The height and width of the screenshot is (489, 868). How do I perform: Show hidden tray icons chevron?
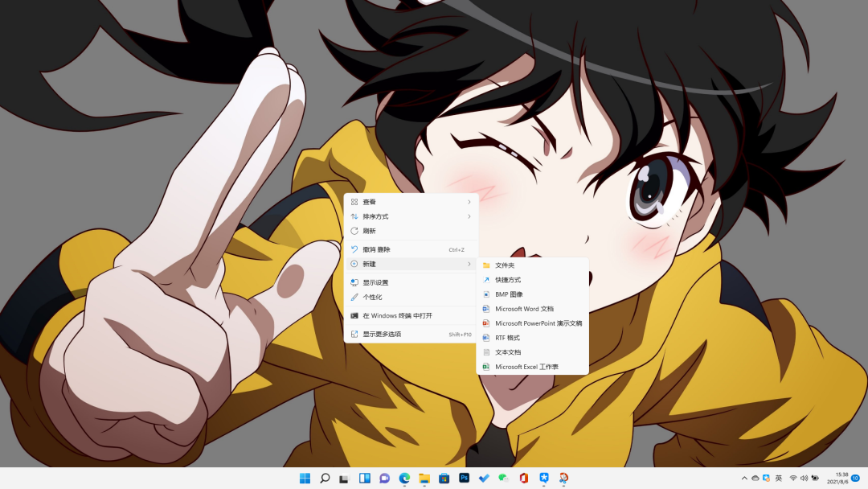coord(744,479)
